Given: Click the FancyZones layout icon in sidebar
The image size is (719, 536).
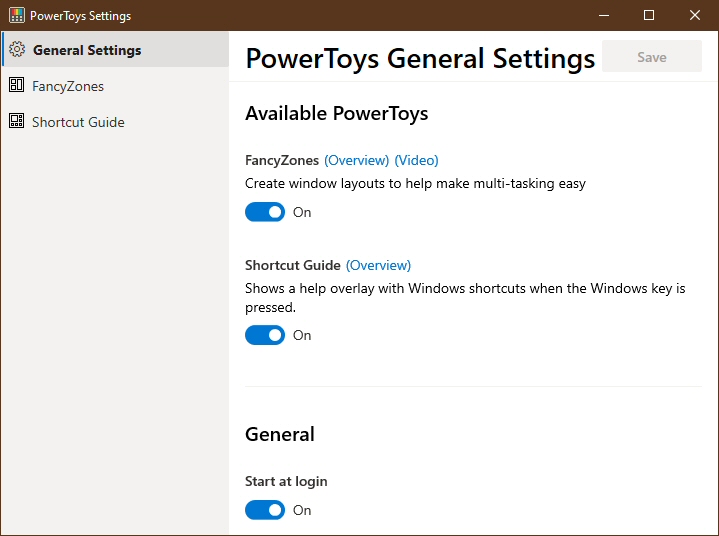Looking at the screenshot, I should coord(17,85).
